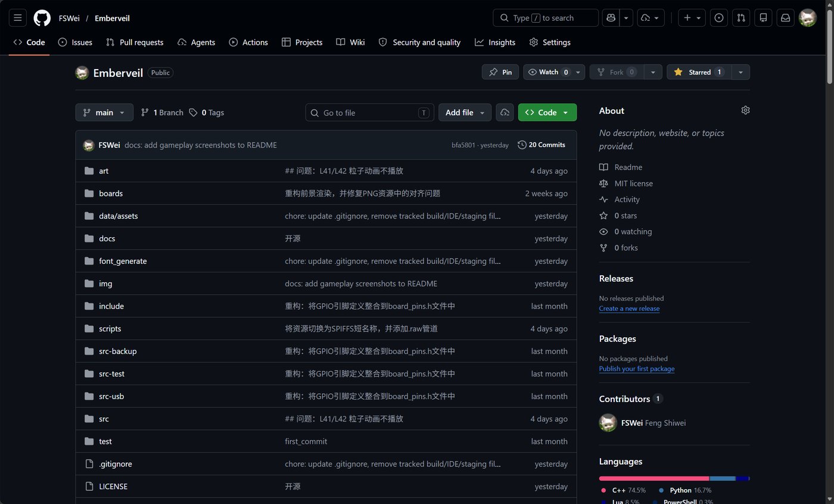Edit repository details with About gear icon
Viewport: 834px width, 504px height.
pos(745,110)
